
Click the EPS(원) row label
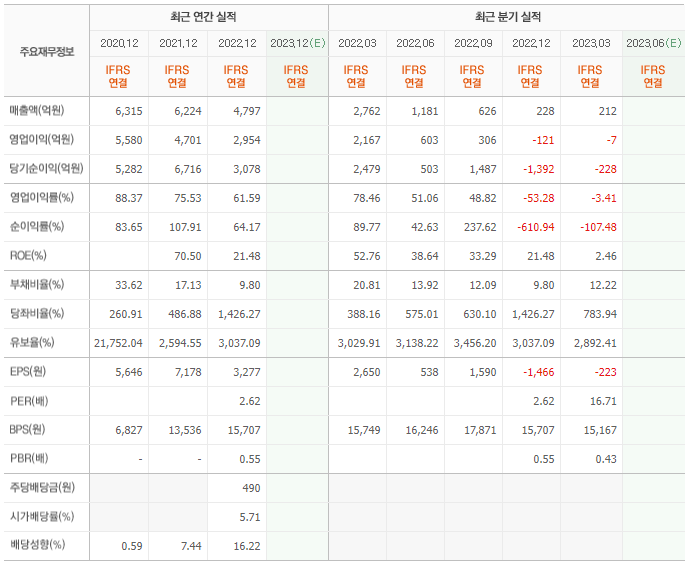click(28, 372)
